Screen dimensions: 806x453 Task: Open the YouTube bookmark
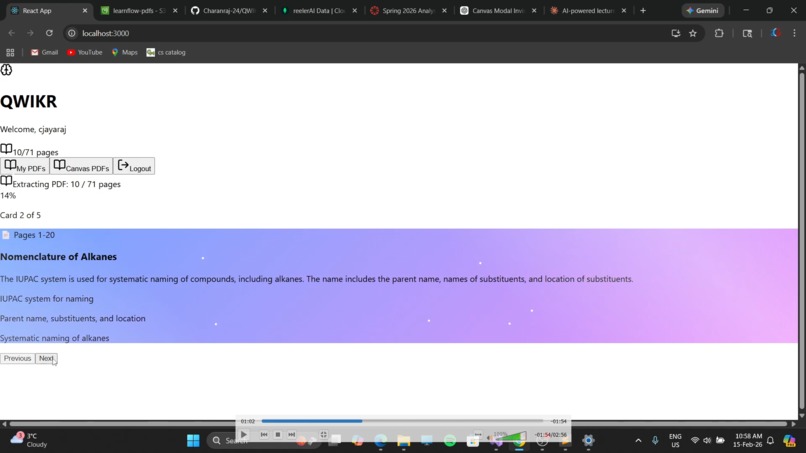tap(85, 52)
